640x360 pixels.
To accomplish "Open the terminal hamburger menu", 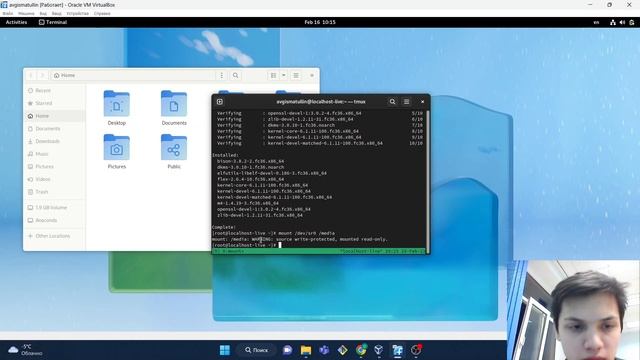I will point(407,102).
